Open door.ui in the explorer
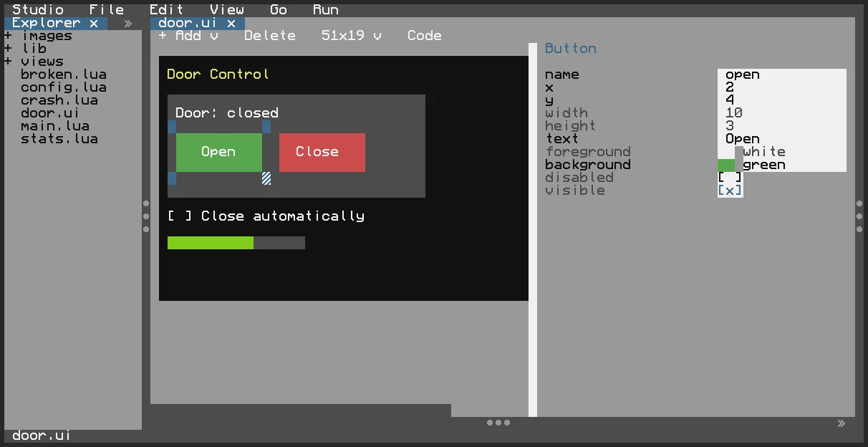 coord(51,113)
